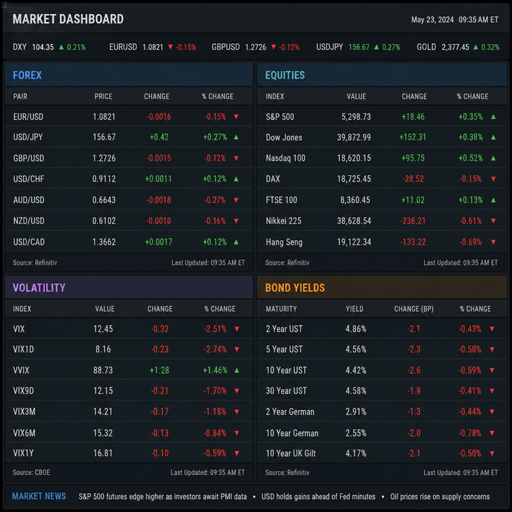The image size is (512, 512).
Task: Click the May 23, 2024 date stamp
Action: [x=432, y=20]
